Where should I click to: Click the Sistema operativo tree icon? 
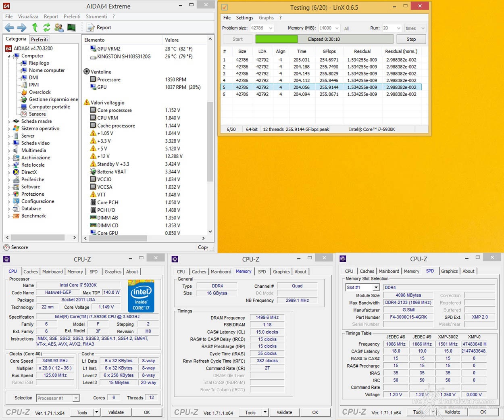pos(16,128)
